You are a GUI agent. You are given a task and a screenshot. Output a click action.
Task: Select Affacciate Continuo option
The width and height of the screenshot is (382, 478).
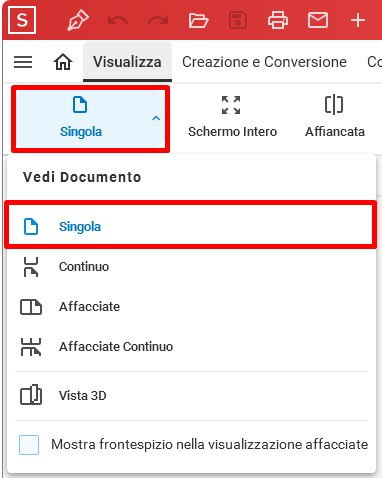coord(191,347)
